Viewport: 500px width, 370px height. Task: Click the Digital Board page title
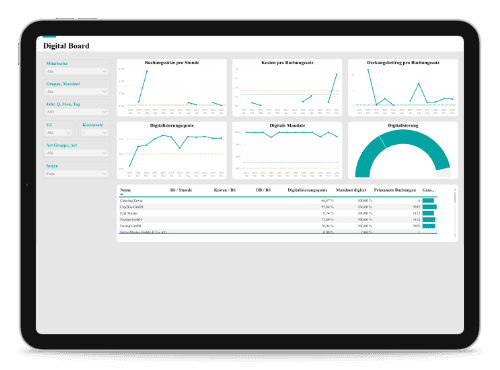66,46
